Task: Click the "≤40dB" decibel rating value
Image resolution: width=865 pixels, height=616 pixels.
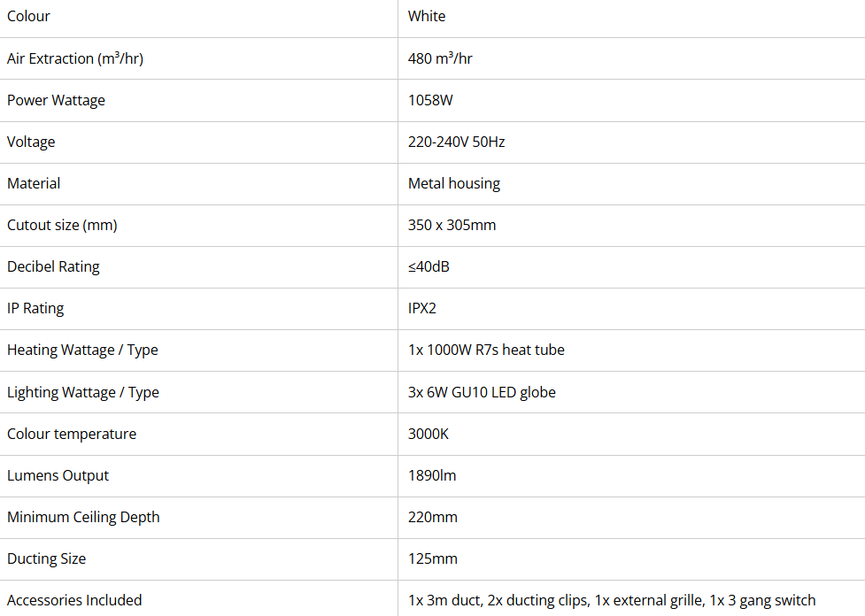Action: [429, 266]
